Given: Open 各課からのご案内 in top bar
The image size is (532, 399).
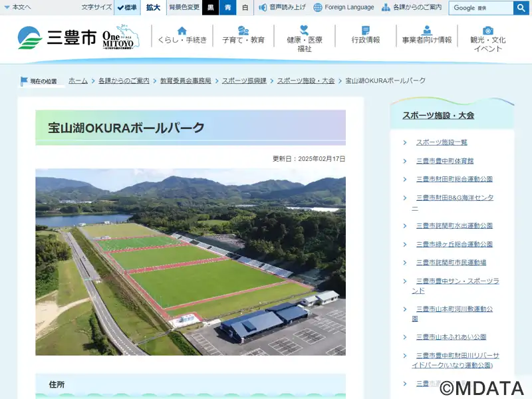Looking at the screenshot, I should click(418, 7).
